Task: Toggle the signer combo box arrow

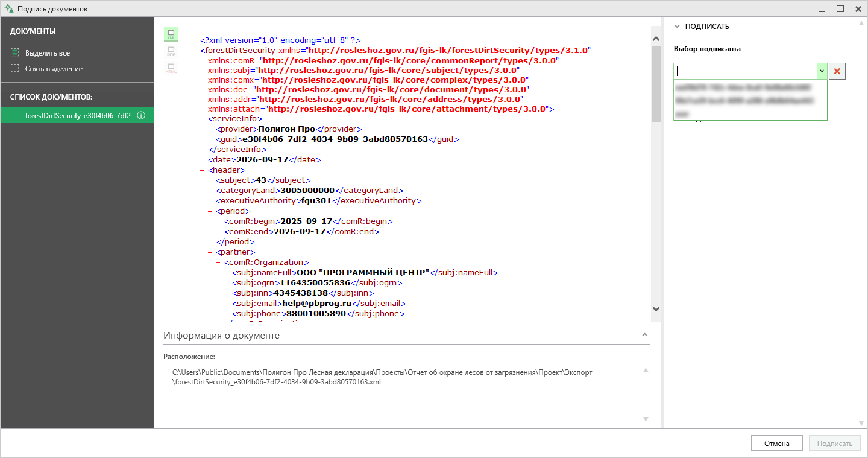Action: (x=822, y=71)
